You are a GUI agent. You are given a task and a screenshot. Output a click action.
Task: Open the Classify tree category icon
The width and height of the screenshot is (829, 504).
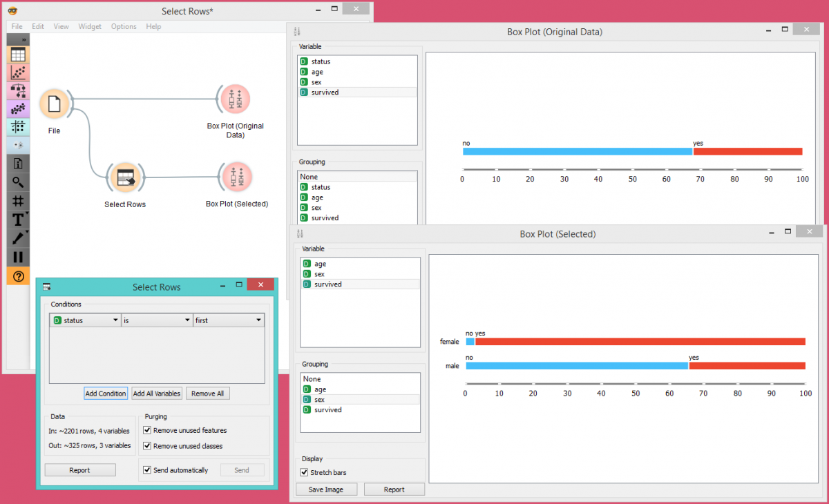click(x=19, y=90)
